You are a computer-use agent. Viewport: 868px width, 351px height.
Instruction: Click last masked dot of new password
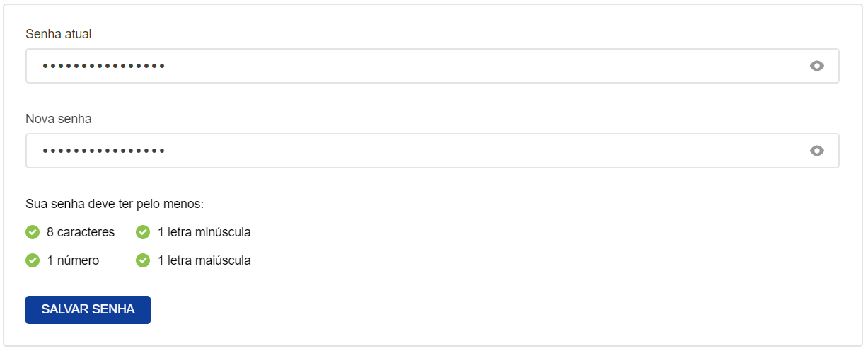163,151
